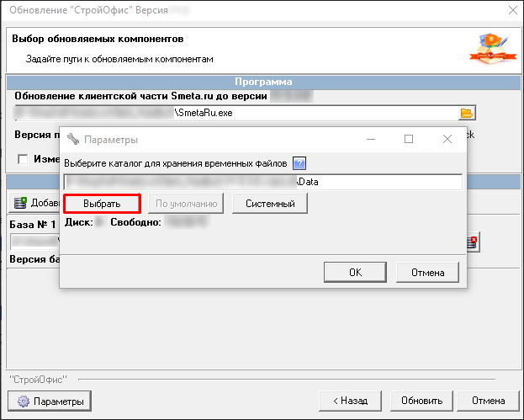Image resolution: width=524 pixels, height=420 pixels.
Task: Go back with the < Назад button
Action: 350,401
